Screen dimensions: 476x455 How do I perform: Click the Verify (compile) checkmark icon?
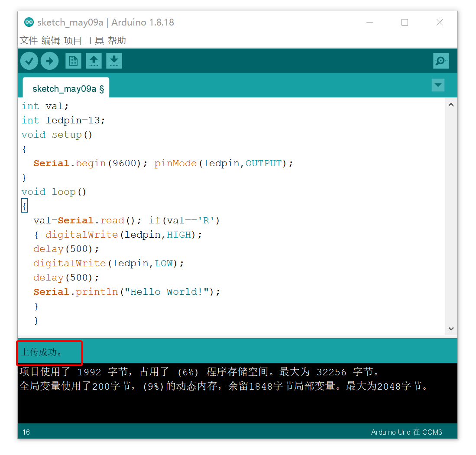pos(29,61)
